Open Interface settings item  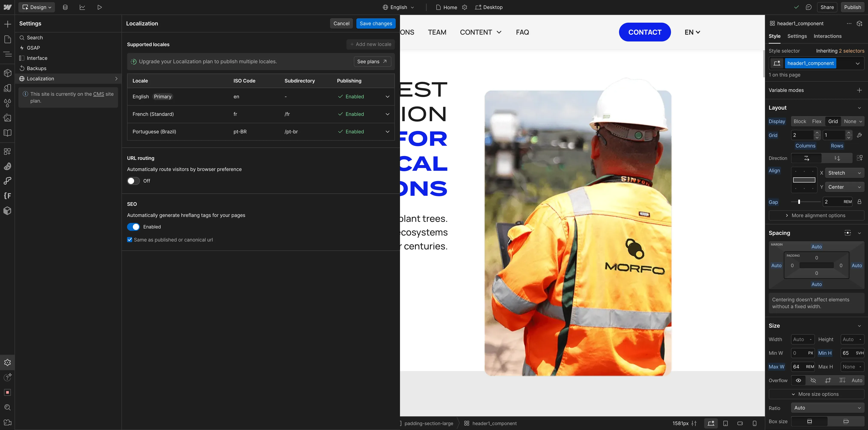click(68, 58)
